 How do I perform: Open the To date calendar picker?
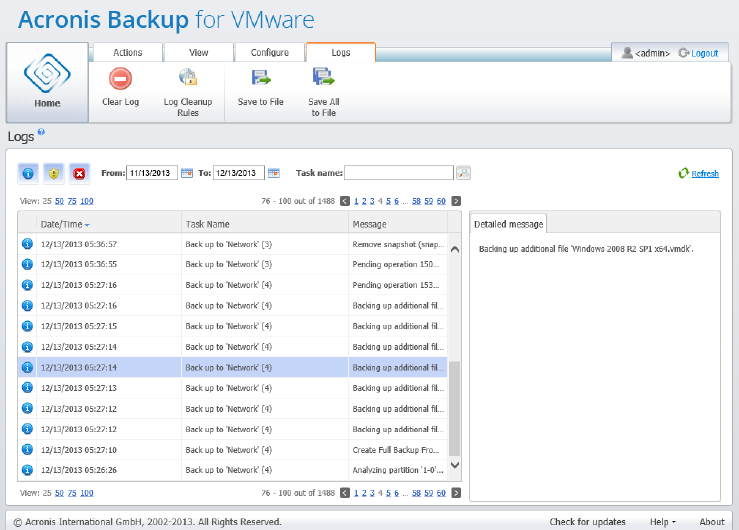tap(274, 173)
